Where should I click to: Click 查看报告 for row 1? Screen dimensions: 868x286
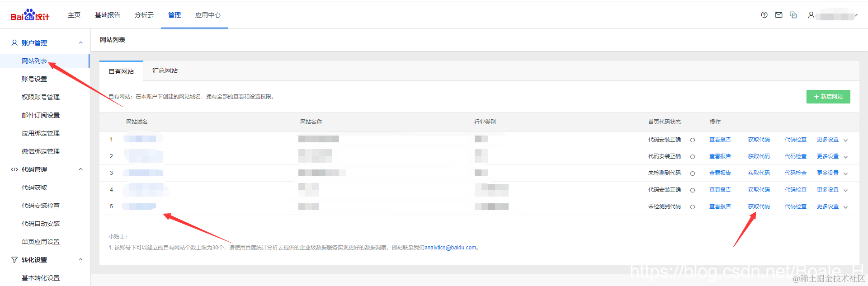point(720,140)
